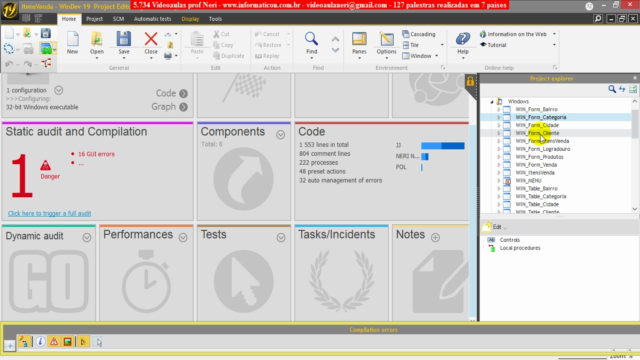Image resolution: width=640 pixels, height=360 pixels.
Task: Expand the configuration chevron
Action: pos(58,90)
